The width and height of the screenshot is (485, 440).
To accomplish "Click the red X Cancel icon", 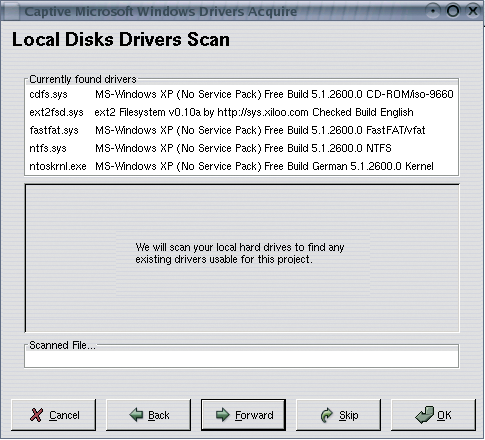I will click(x=36, y=415).
